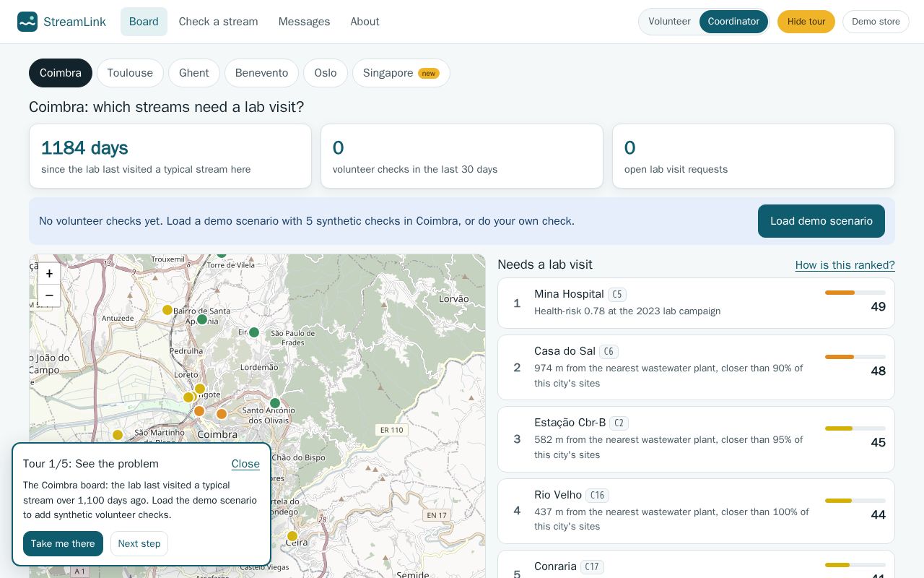Click Load demo scenario button
This screenshot has width=924, height=578.
[821, 221]
